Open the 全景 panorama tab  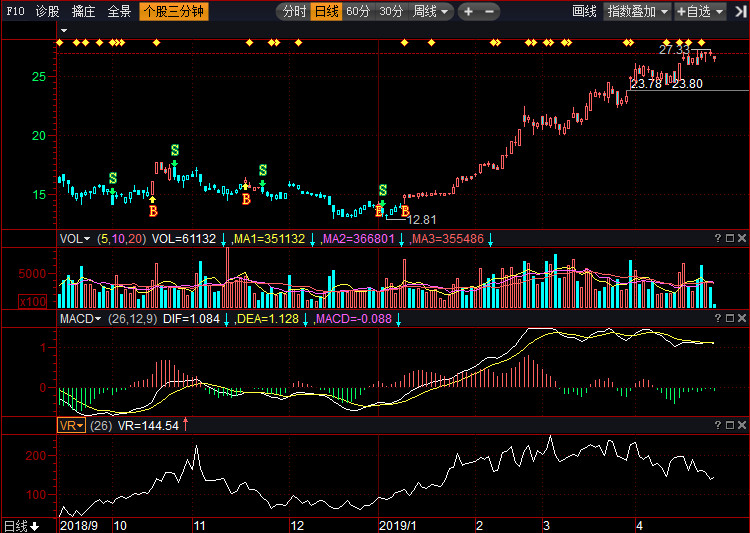[119, 12]
